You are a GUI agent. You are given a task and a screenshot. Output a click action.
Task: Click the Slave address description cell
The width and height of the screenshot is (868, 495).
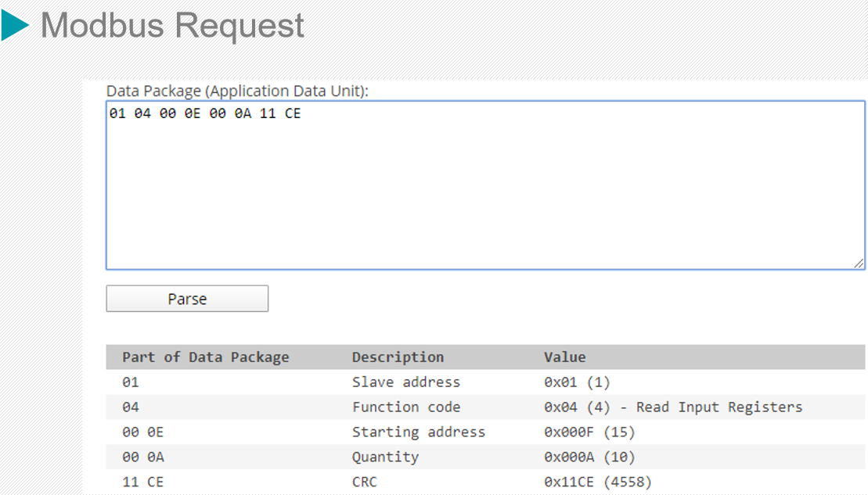(405, 382)
